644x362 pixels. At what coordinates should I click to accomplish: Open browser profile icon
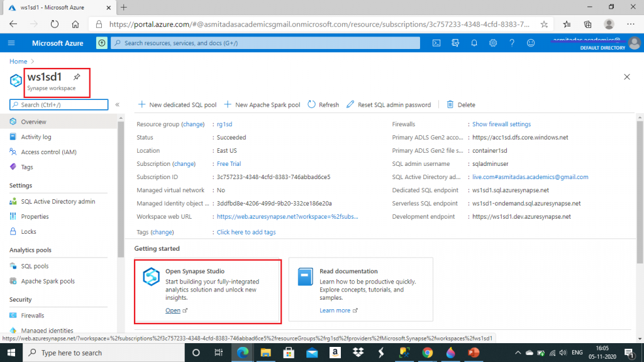pos(609,25)
